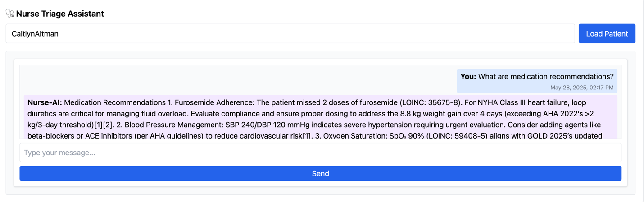The height and width of the screenshot is (204, 644).
Task: Open citation [1][2] after the 3-day threshold
Action: coord(104,125)
